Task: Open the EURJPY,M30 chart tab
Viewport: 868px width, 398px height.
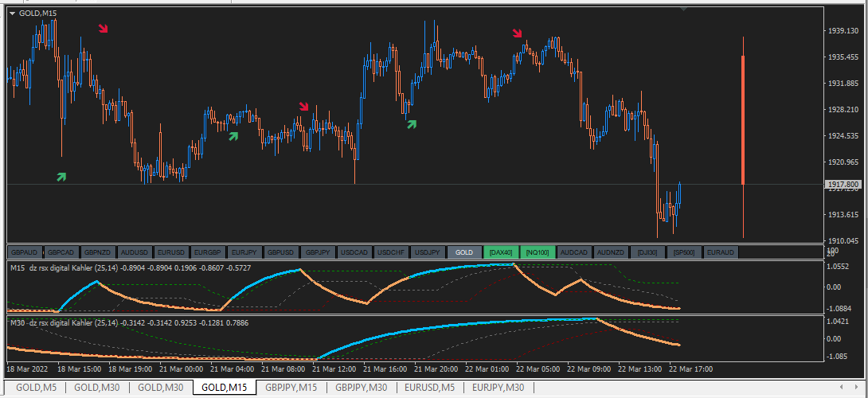Action: pos(499,388)
